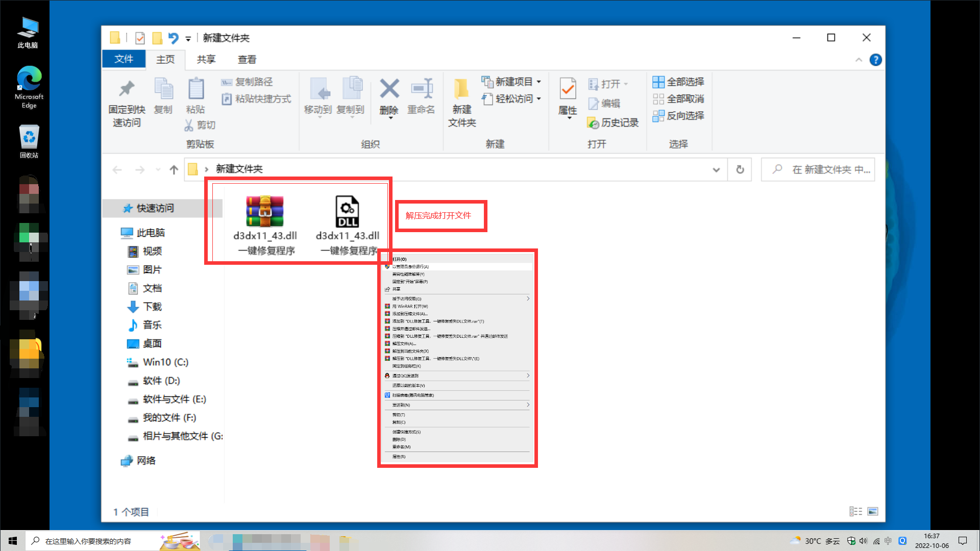
Task: Collapse the ribbon with the chevron arrow
Action: pyautogui.click(x=859, y=60)
